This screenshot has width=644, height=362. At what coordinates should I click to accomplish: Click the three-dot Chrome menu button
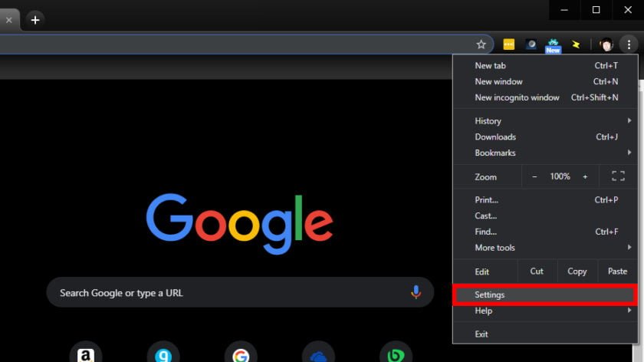click(x=629, y=44)
